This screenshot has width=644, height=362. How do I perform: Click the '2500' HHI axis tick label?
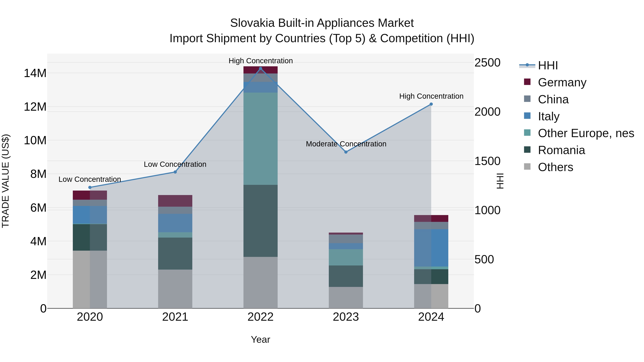pos(487,62)
